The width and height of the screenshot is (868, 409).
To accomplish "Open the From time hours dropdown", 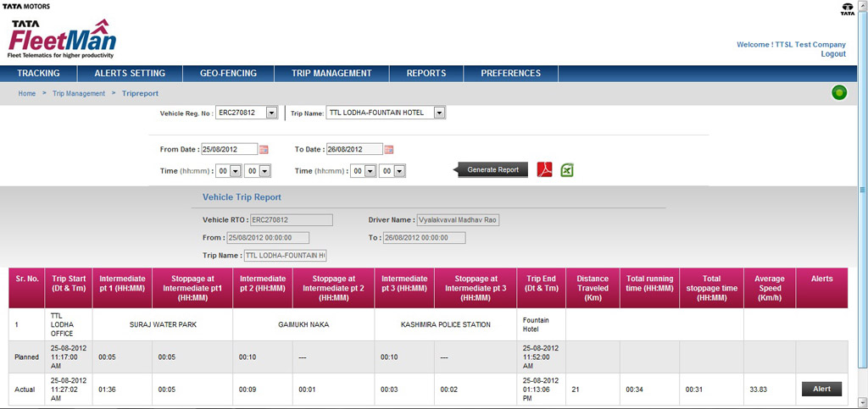I will tap(235, 171).
